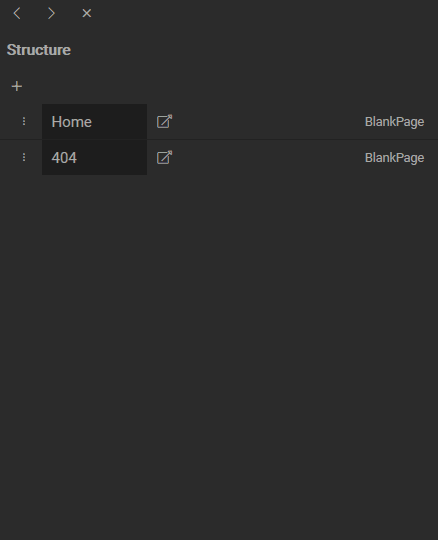Screen dimensions: 438x540
Task: Click the word Home in its name box
Action: (72, 122)
